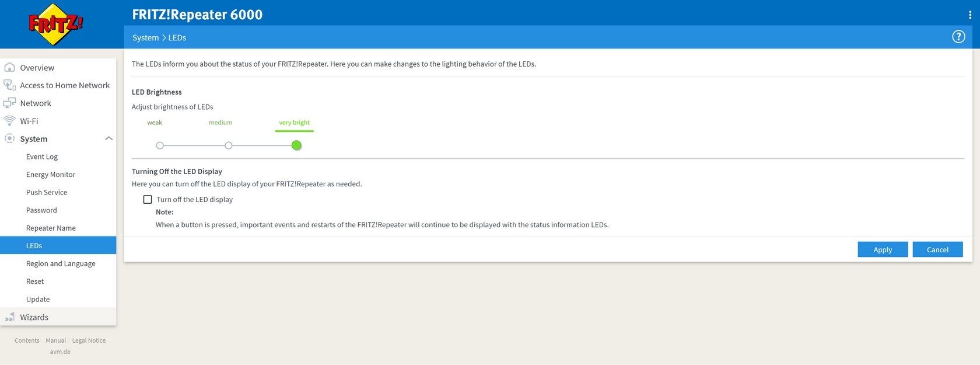Click the Overview house icon
Image resolution: width=980 pixels, height=365 pixels.
coord(9,67)
